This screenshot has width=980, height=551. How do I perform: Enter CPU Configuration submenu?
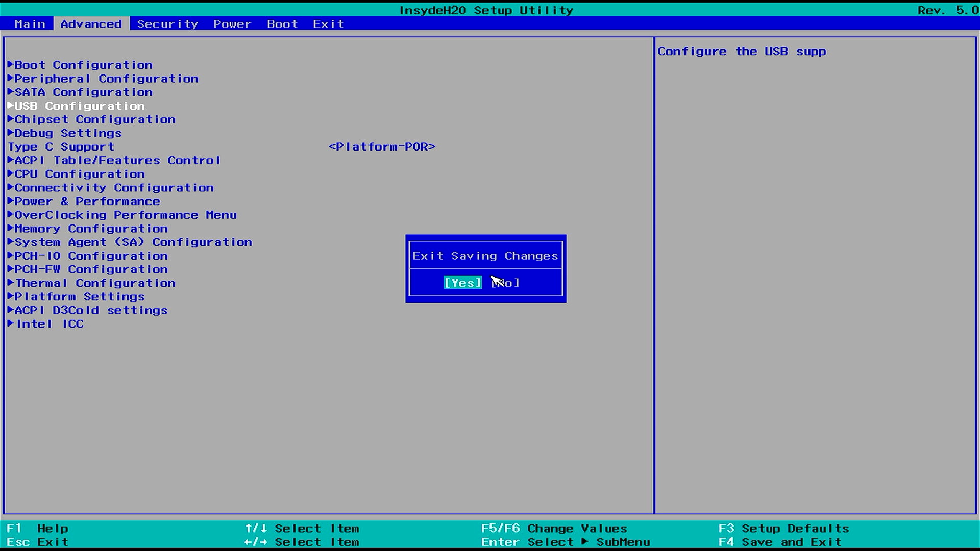pyautogui.click(x=80, y=174)
